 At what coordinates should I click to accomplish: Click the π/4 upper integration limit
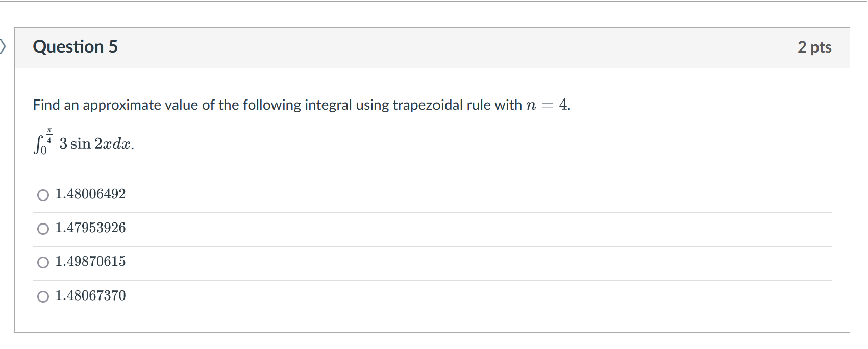[x=49, y=135]
